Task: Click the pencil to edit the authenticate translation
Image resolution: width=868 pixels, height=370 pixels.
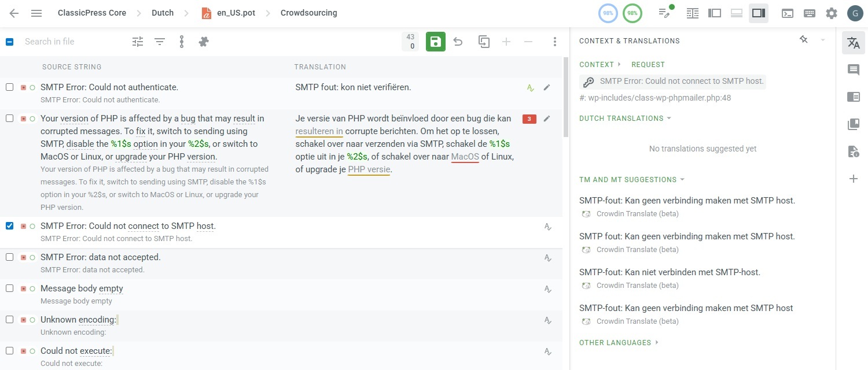Action: [x=546, y=87]
